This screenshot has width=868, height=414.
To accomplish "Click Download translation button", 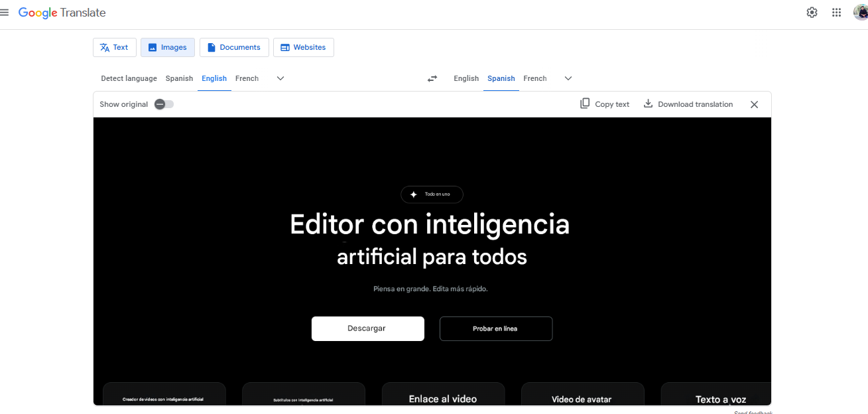I will click(x=688, y=104).
